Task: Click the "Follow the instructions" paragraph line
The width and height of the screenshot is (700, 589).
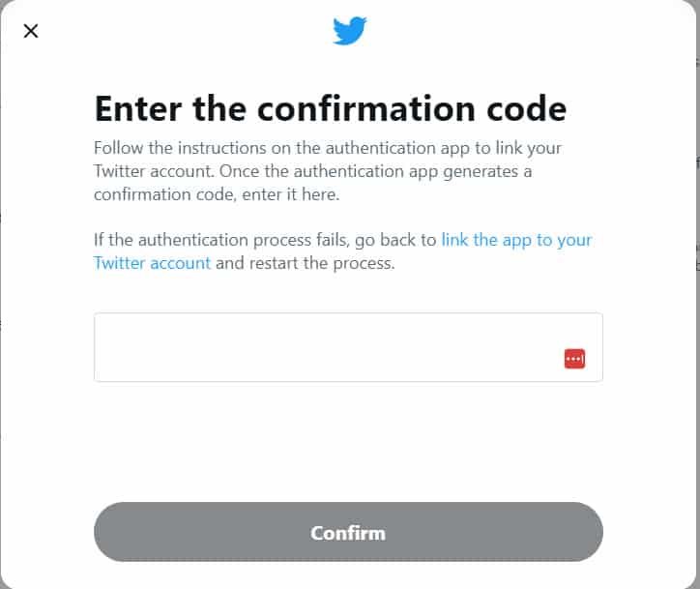Action: (x=327, y=148)
